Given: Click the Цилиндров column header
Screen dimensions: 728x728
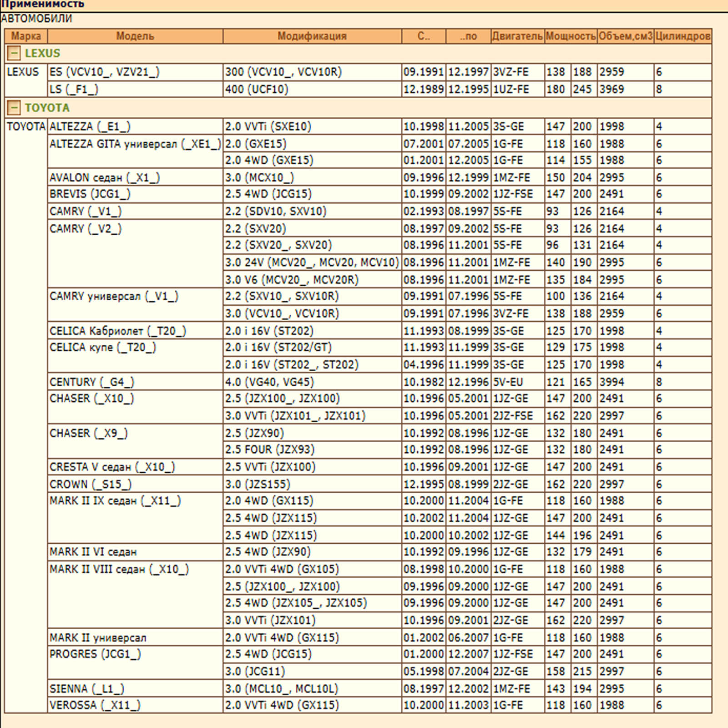Looking at the screenshot, I should pos(683,36).
